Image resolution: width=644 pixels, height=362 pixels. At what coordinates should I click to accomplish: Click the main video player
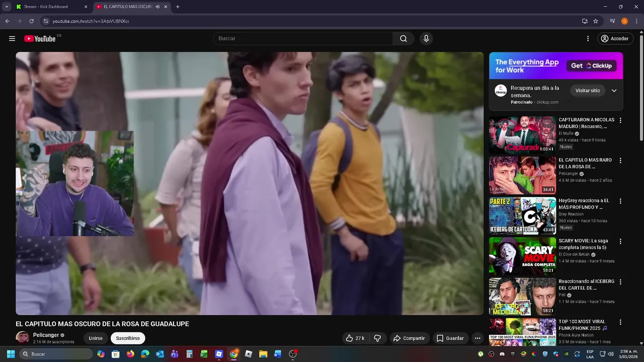tap(250, 184)
